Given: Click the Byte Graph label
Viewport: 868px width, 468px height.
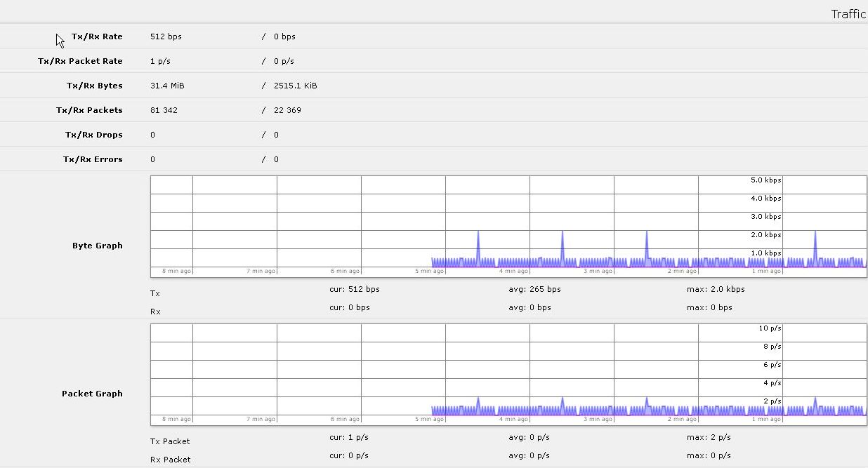Looking at the screenshot, I should [x=98, y=246].
